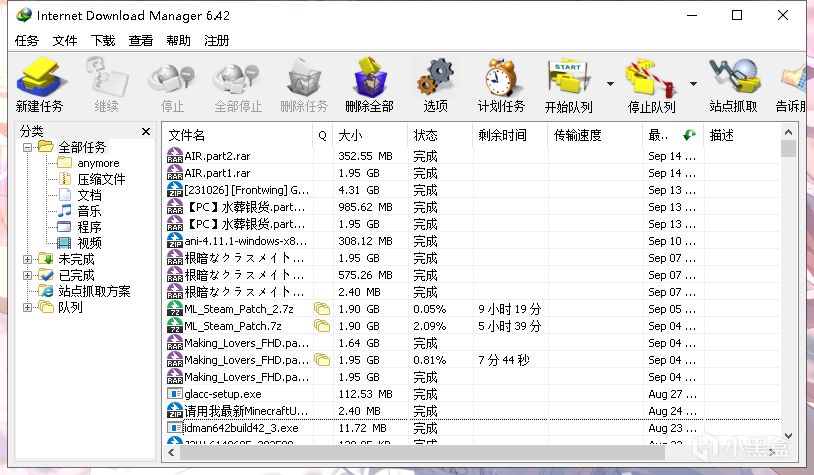The width and height of the screenshot is (814, 475).
Task: Click the 删除任务 delete icon
Action: 304,78
